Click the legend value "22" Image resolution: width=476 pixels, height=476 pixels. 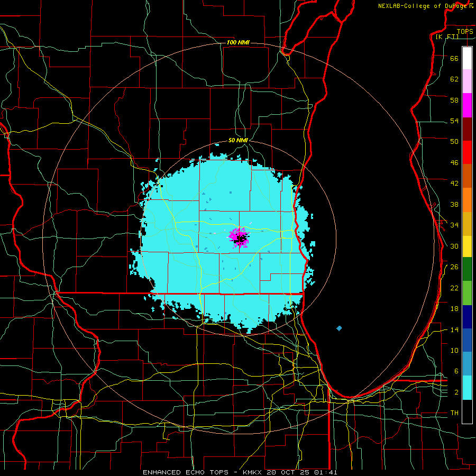click(454, 288)
